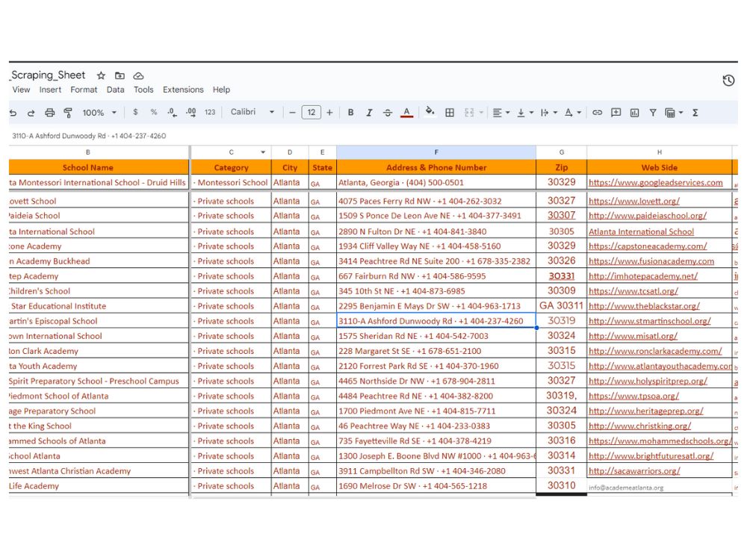The height and width of the screenshot is (560, 747).
Task: Open more number formats 123
Action: tap(210, 113)
